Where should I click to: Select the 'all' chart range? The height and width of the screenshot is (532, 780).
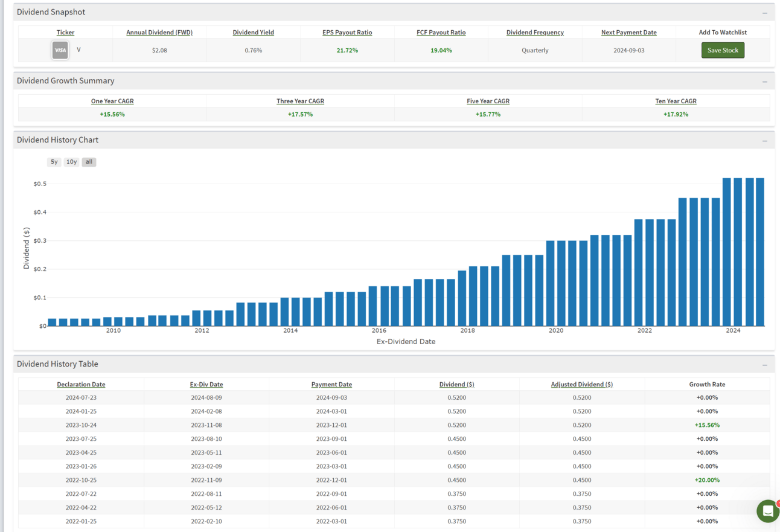[89, 162]
